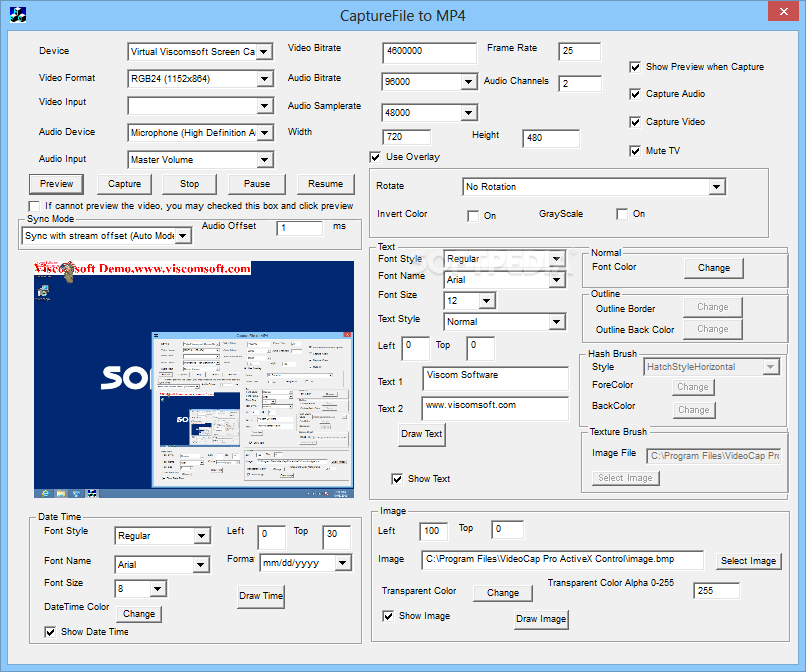Check the cannot-preview-video fallback box
Image resolution: width=806 pixels, height=672 pixels.
34,206
